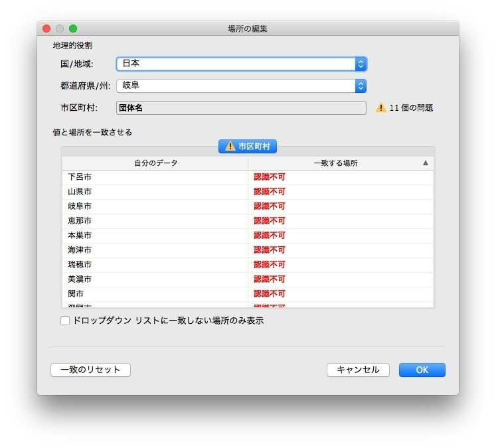Click the sort arrow in 一致する場所 header
The height and width of the screenshot is (448, 496).
tap(426, 163)
